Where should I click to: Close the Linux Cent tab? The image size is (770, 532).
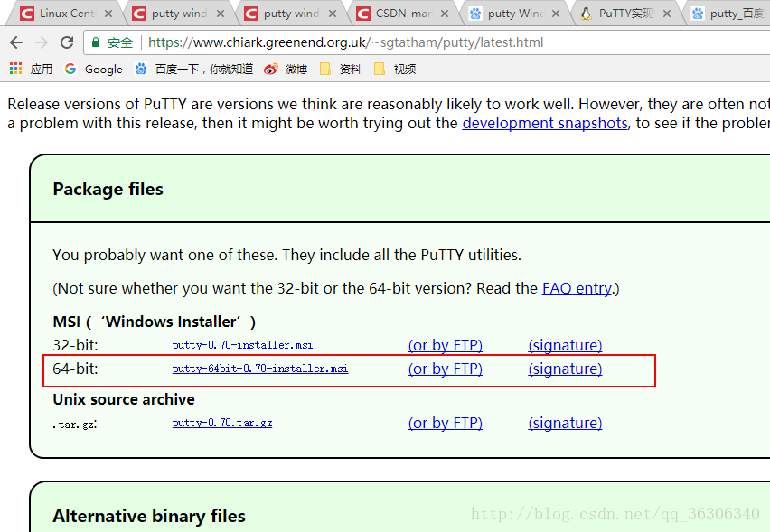[x=108, y=14]
